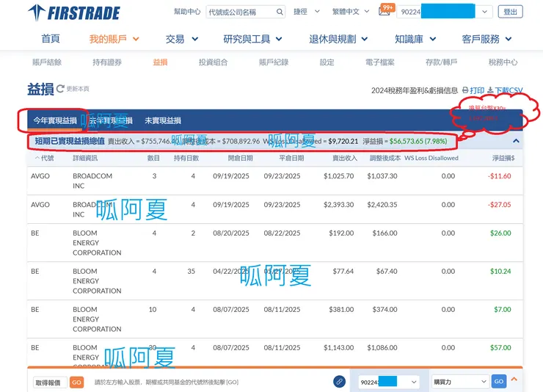Click the 幫助中心 link
Image resolution: width=543 pixels, height=392 pixels.
[187, 12]
